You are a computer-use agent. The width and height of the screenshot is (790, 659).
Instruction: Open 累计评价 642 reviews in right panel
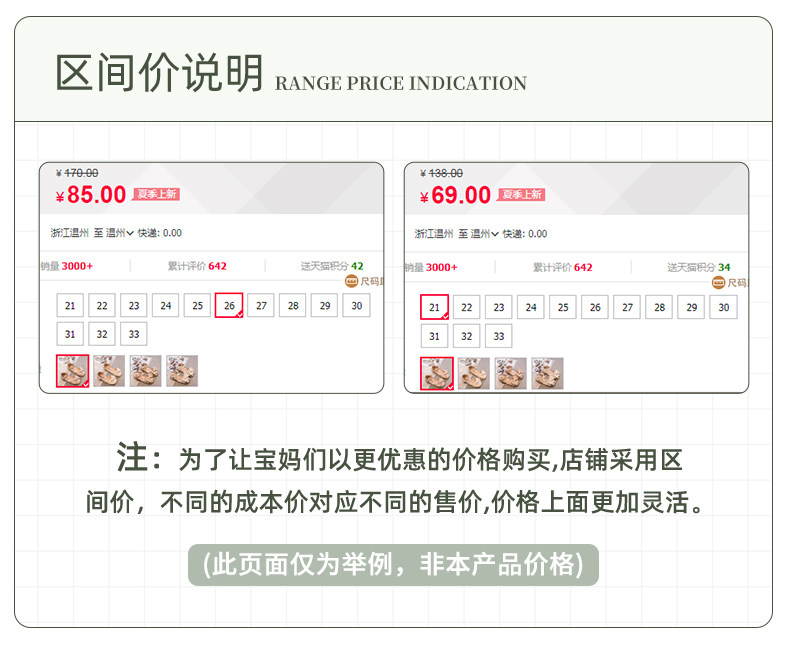point(562,267)
